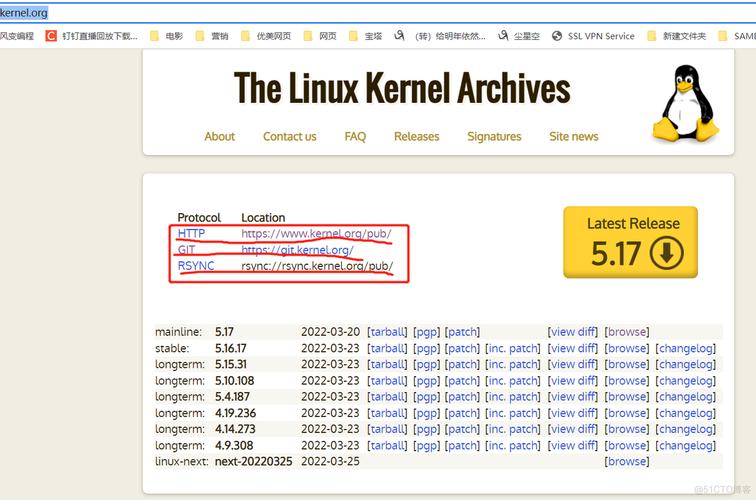Open the 营销 bookmark folder
The image size is (756, 500).
pos(212,36)
